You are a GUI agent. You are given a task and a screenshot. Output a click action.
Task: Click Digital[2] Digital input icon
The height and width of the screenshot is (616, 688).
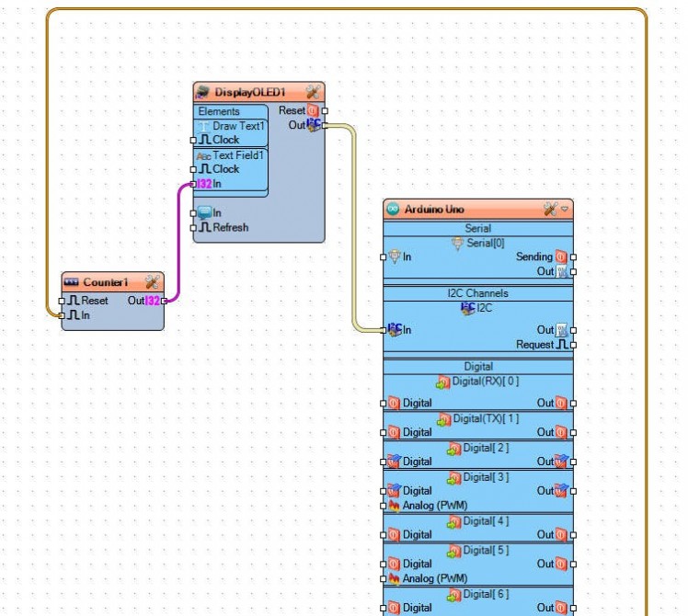394,462
